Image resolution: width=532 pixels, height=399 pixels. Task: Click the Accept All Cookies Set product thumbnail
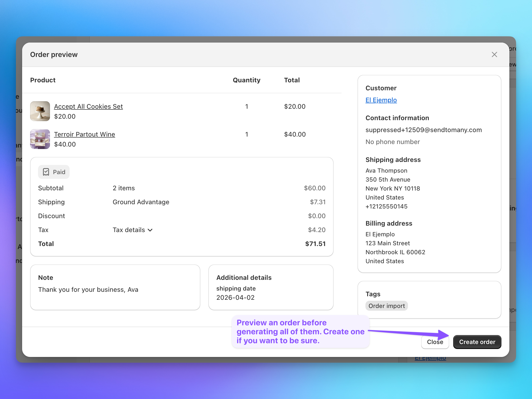(x=40, y=111)
